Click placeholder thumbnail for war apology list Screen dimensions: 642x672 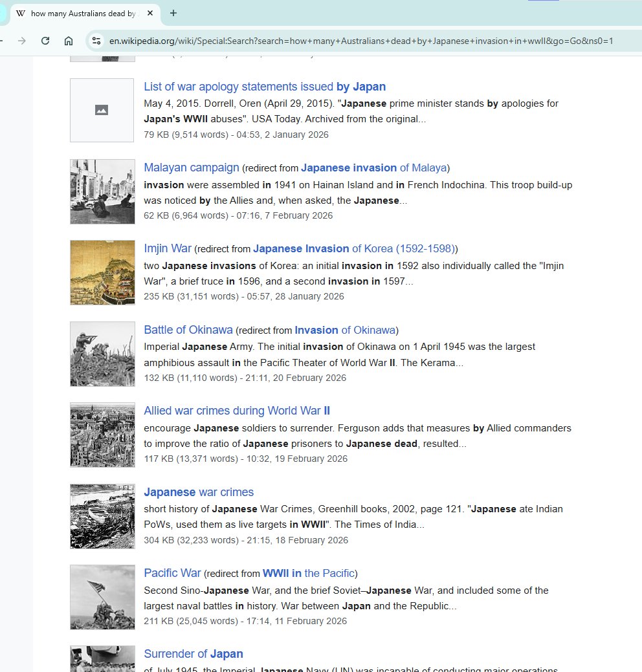click(102, 110)
